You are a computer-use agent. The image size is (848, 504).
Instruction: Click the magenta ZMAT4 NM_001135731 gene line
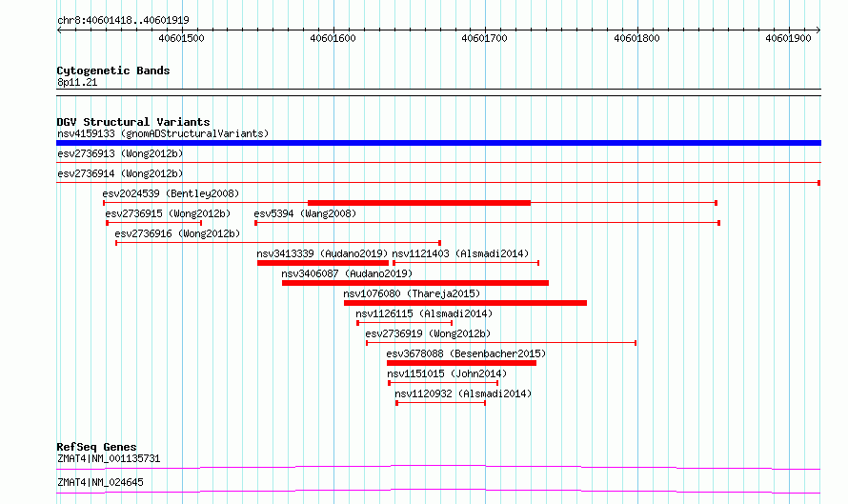[x=438, y=467]
